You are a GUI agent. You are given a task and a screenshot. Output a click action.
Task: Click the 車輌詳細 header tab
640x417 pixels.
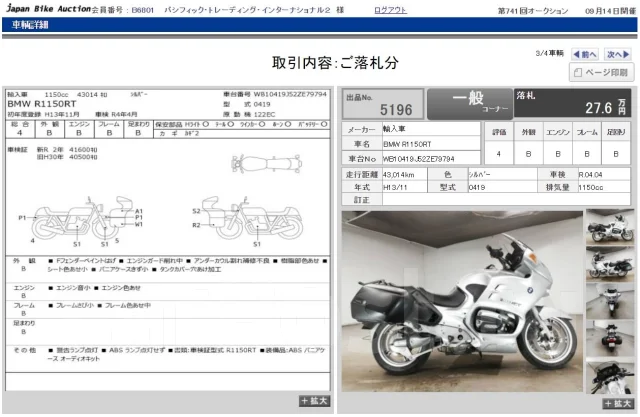click(30, 25)
